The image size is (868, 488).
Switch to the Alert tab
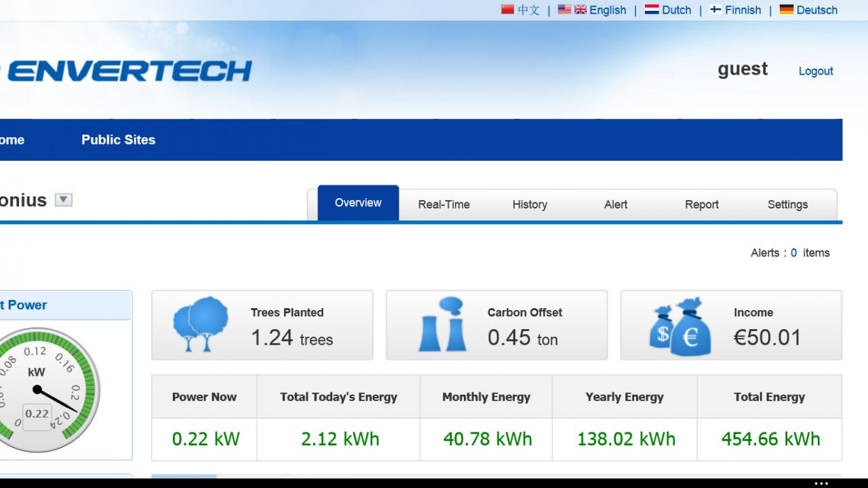tap(616, 204)
